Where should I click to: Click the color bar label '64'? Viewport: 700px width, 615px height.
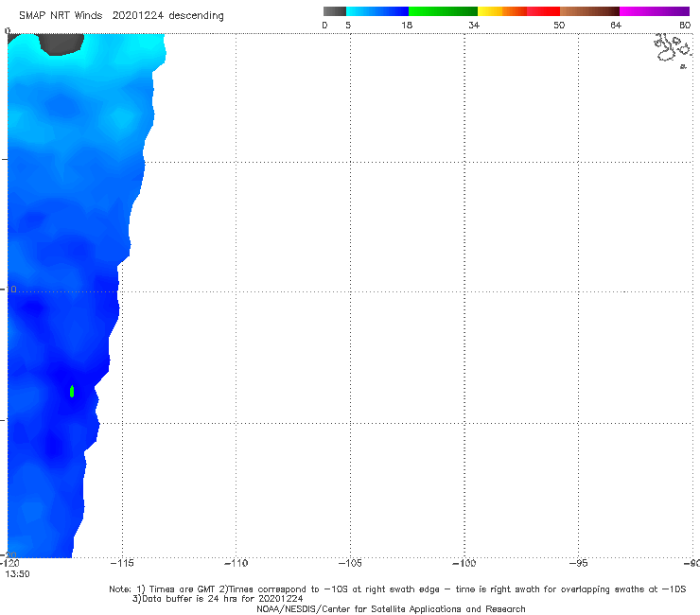click(616, 25)
